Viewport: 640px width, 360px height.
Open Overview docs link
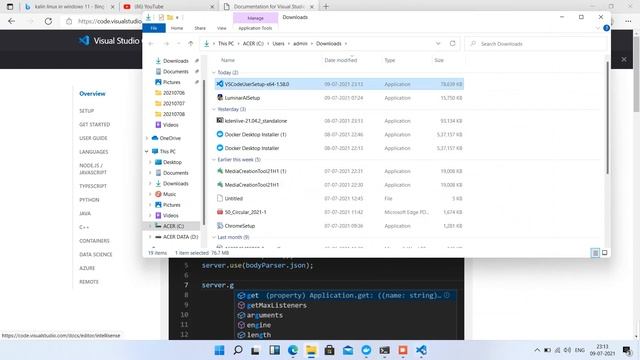tap(92, 93)
